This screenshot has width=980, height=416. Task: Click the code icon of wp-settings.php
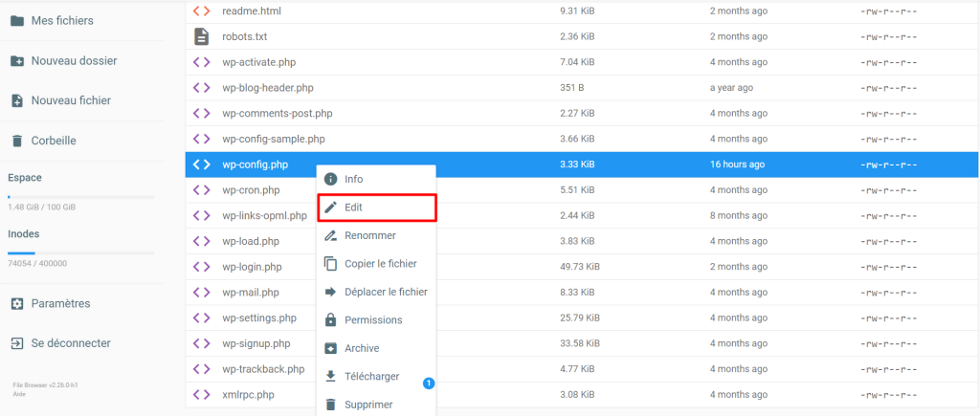click(201, 317)
